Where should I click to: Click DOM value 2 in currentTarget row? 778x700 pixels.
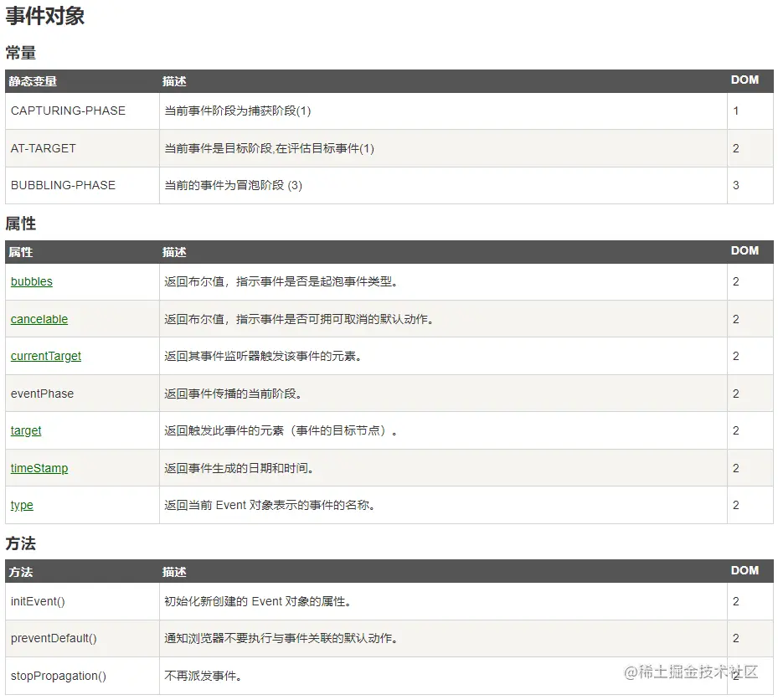(736, 356)
